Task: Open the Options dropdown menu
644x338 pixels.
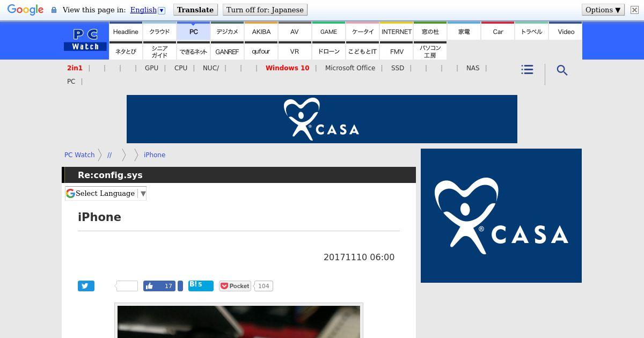Action: coord(603,10)
